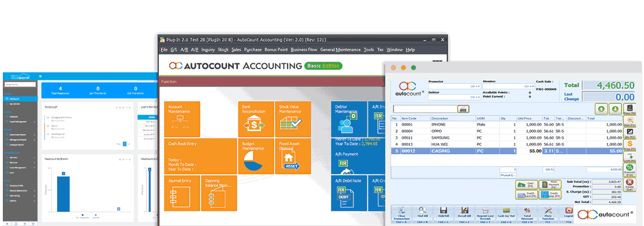Open Stock Value Maintenance tile
Image resolution: width=644 pixels, height=226 pixels.
click(x=293, y=119)
